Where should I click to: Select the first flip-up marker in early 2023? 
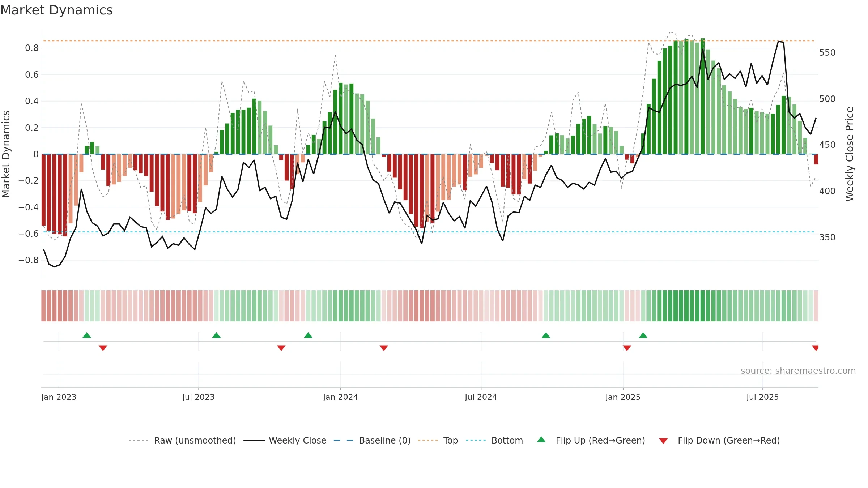[87, 335]
